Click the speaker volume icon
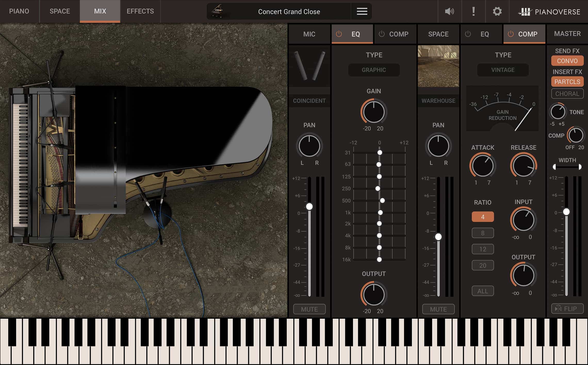The image size is (588, 365). pos(449,11)
